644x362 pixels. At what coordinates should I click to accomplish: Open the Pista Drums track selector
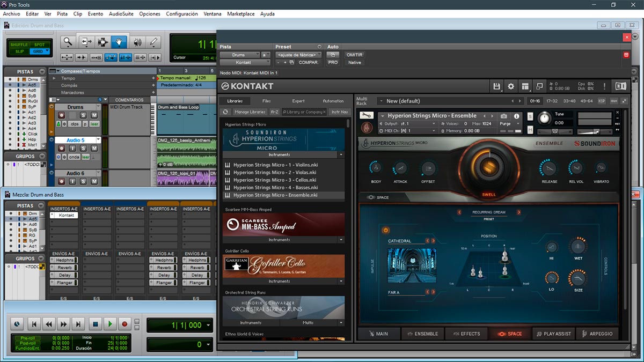[239, 55]
